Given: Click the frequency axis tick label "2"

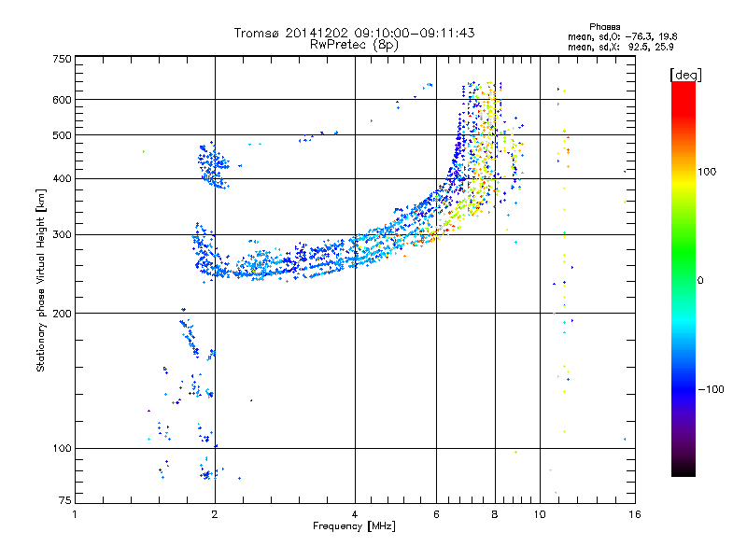Looking at the screenshot, I should 215,514.
